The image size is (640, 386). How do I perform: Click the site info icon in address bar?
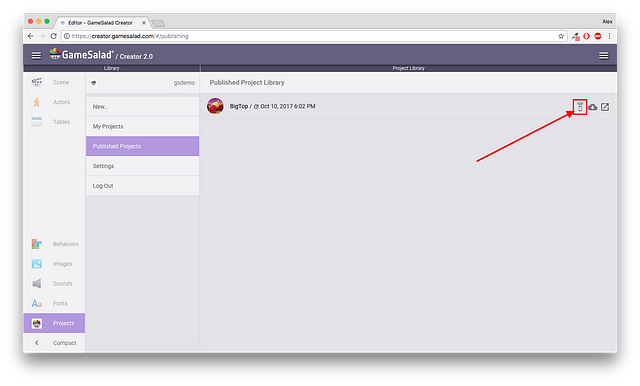click(67, 36)
